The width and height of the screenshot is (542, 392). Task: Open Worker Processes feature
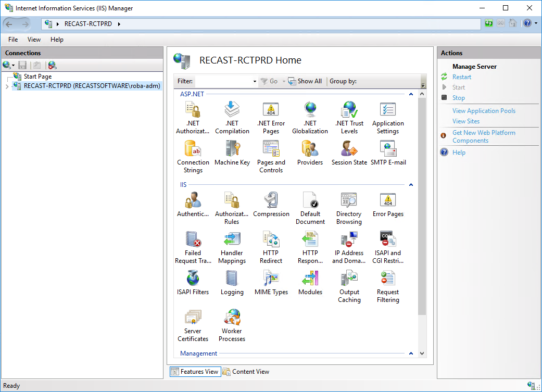[232, 325]
